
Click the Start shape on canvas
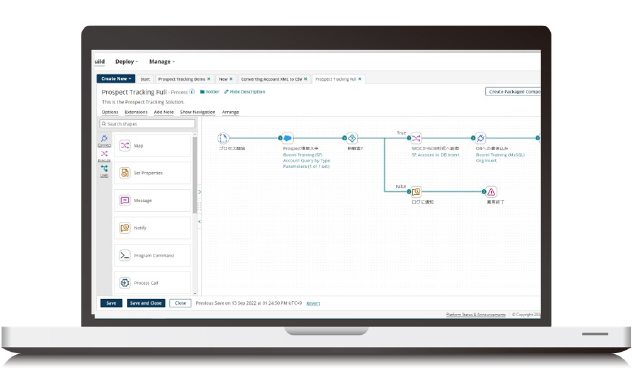(223, 138)
